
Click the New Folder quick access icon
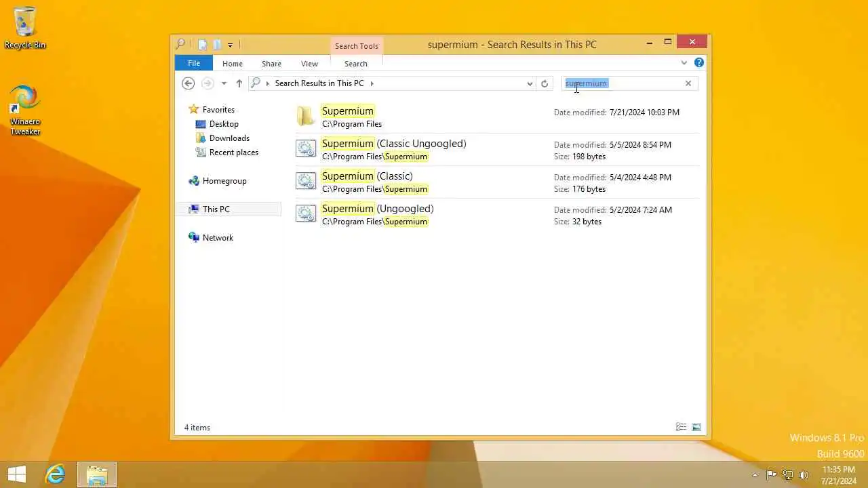point(216,45)
